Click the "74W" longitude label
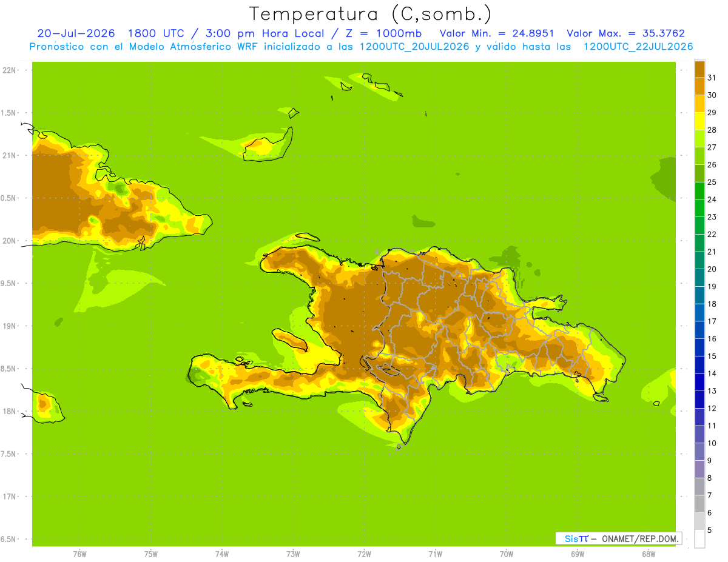Screen dimensions: 728x562 222,554
